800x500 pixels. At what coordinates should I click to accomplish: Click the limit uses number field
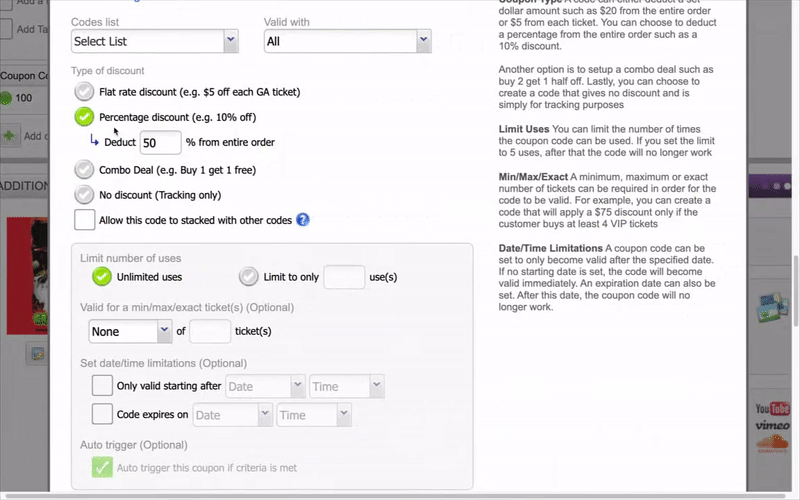344,277
